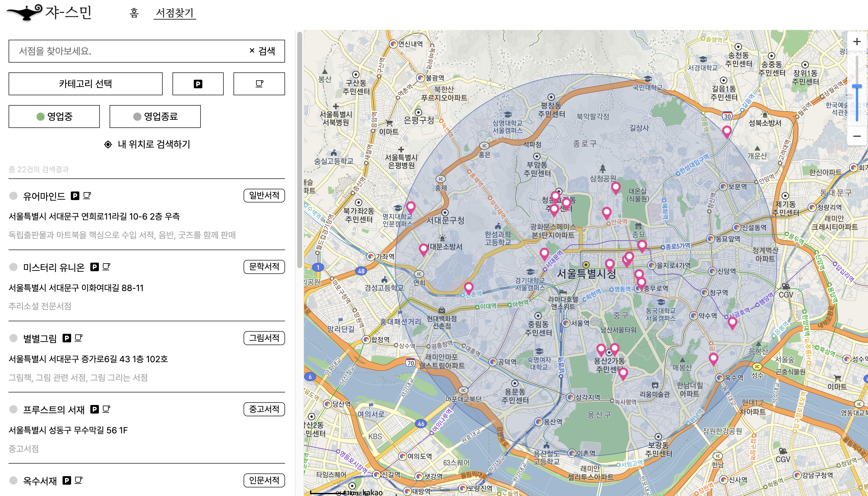Zoom in the map with plus button

(x=857, y=42)
